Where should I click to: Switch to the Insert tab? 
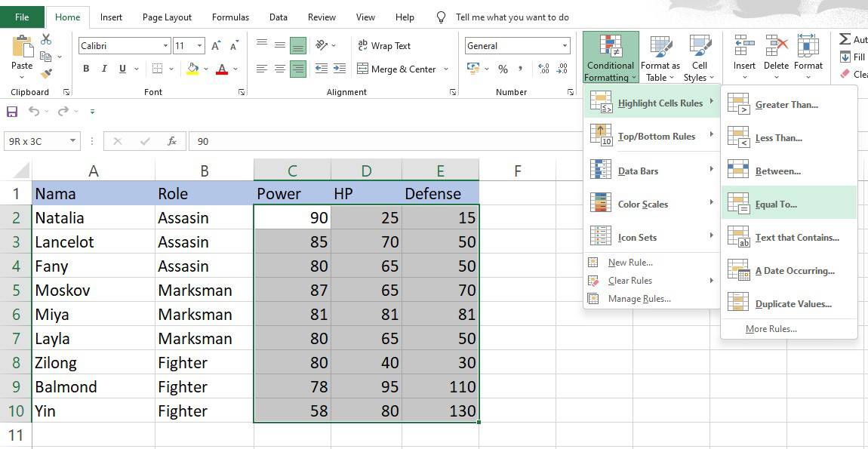tap(111, 17)
